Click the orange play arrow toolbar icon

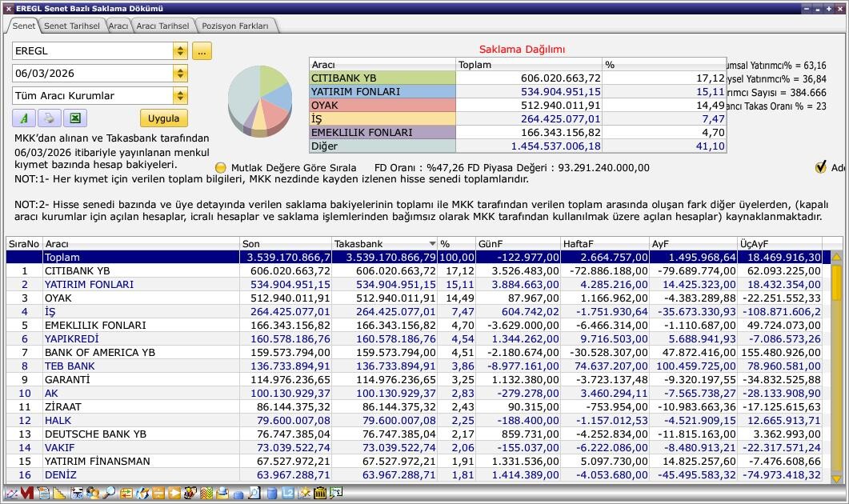174,494
